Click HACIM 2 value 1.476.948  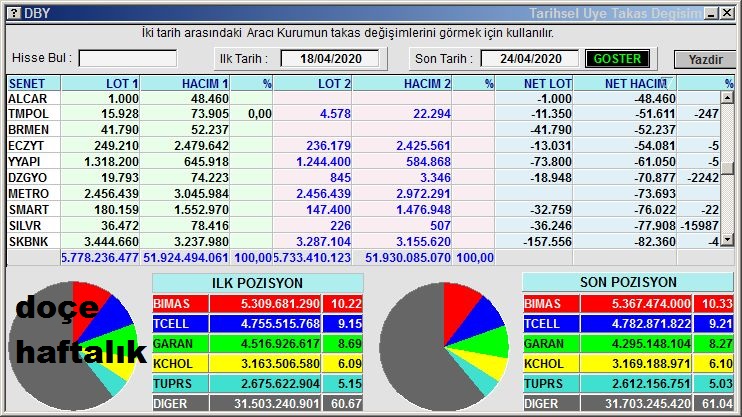pos(424,210)
